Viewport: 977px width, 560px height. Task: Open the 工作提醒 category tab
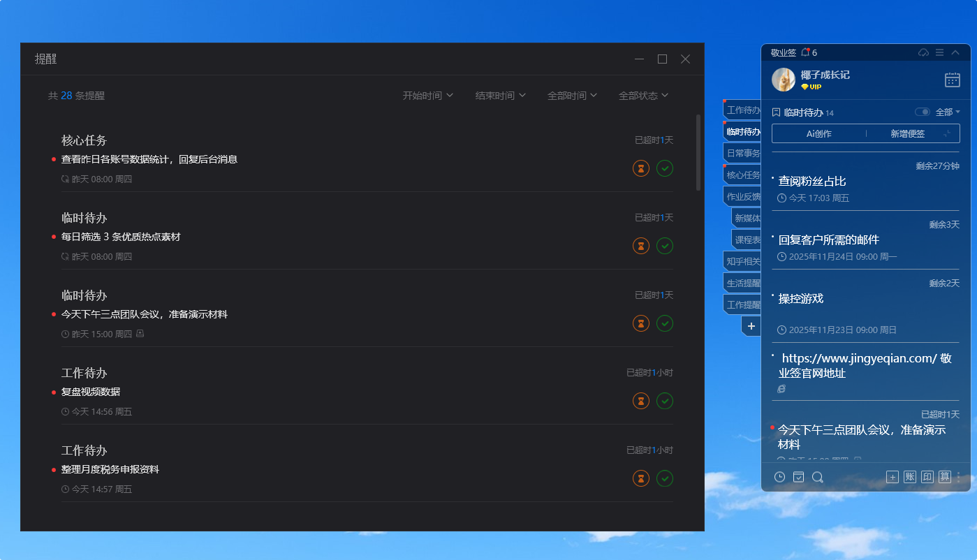pyautogui.click(x=742, y=304)
